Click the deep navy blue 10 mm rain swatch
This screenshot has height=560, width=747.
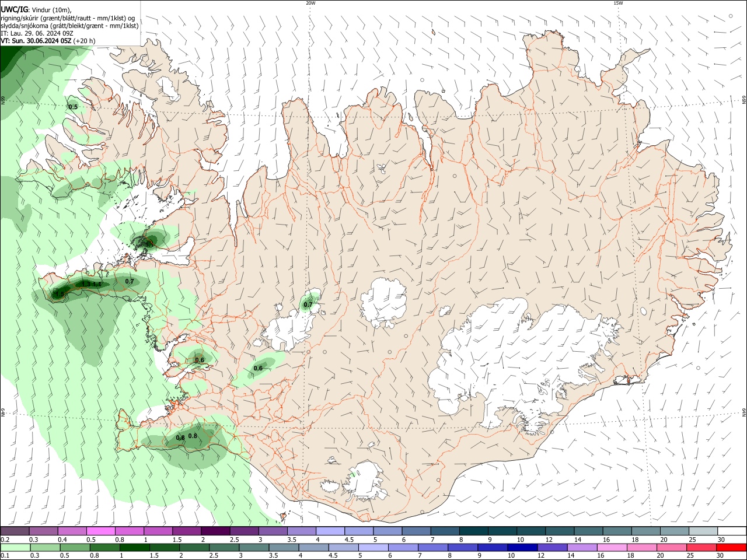click(x=522, y=547)
